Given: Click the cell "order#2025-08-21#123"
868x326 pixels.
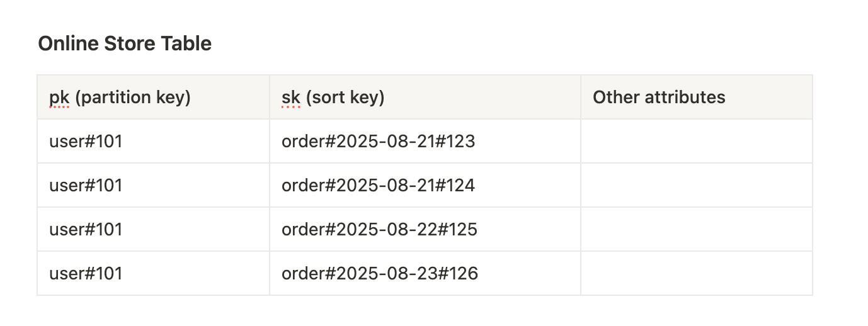Looking at the screenshot, I should click(x=425, y=141).
